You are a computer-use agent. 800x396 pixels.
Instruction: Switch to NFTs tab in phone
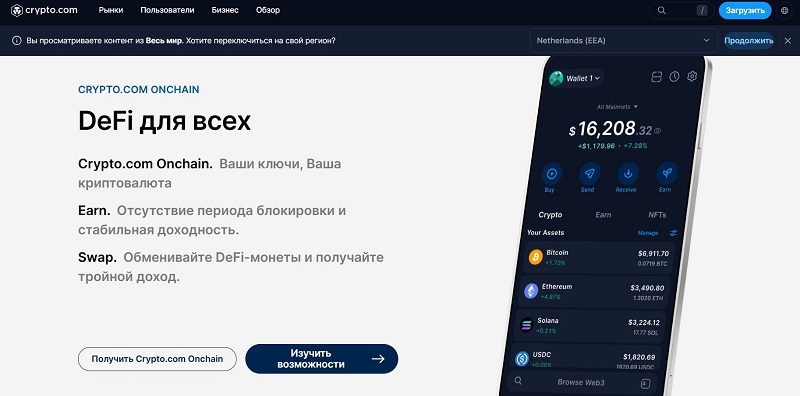click(x=657, y=215)
